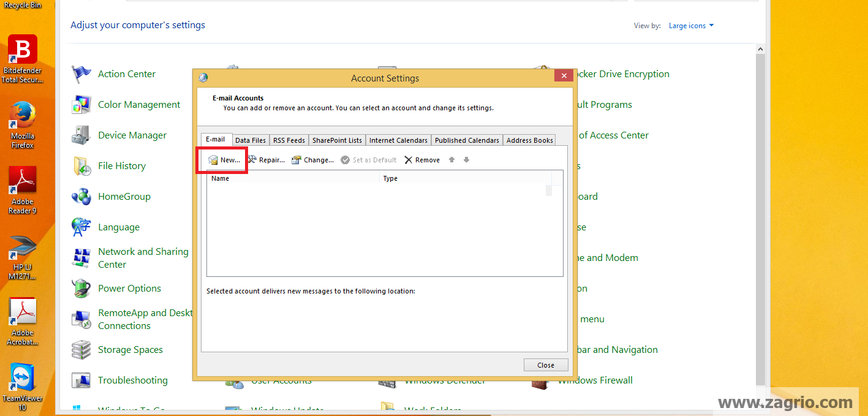Open the Device Manager link

132,135
